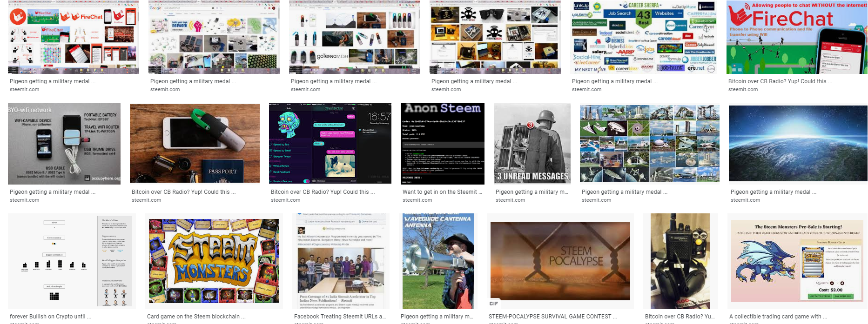Click the caption under the Google search screenshot
This screenshot has height=324, width=868.
[x=193, y=81]
